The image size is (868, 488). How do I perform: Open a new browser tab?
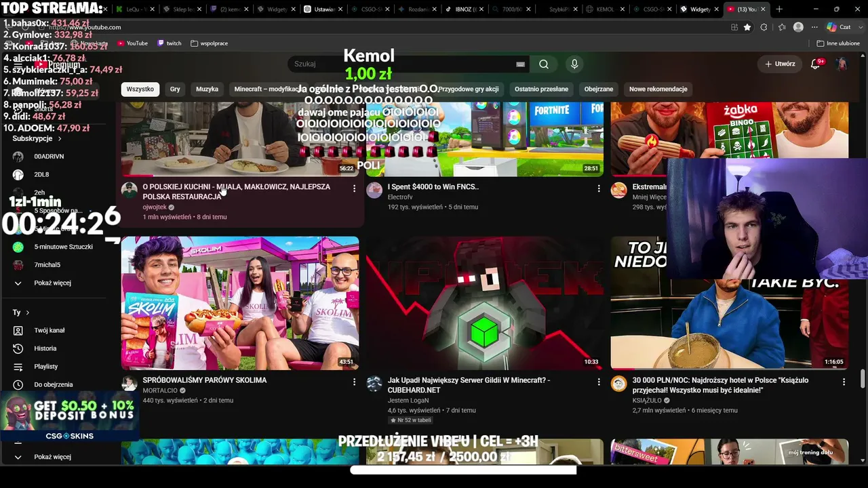coord(779,9)
